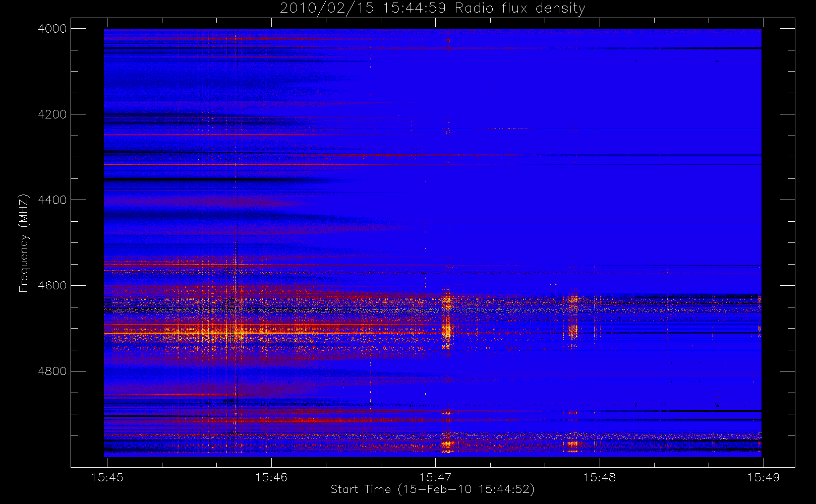Click the 15:47 time tick label
The height and width of the screenshot is (504, 816).
point(436,477)
